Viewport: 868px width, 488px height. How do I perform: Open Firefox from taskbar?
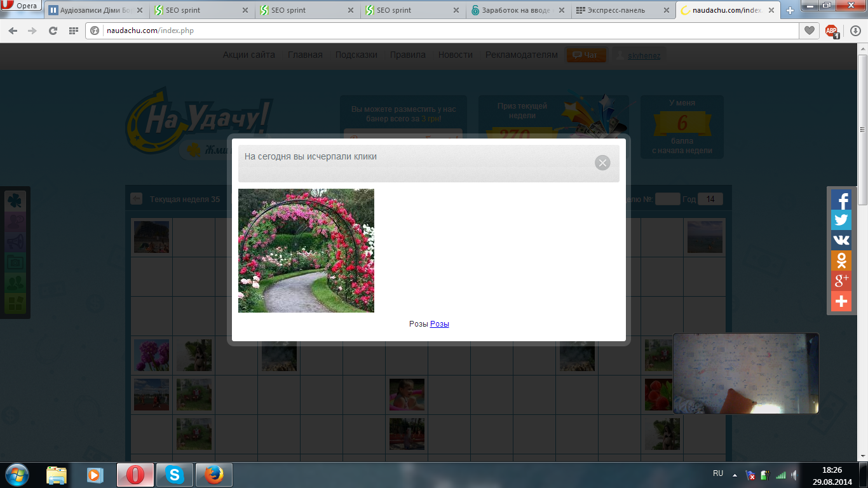tap(214, 475)
